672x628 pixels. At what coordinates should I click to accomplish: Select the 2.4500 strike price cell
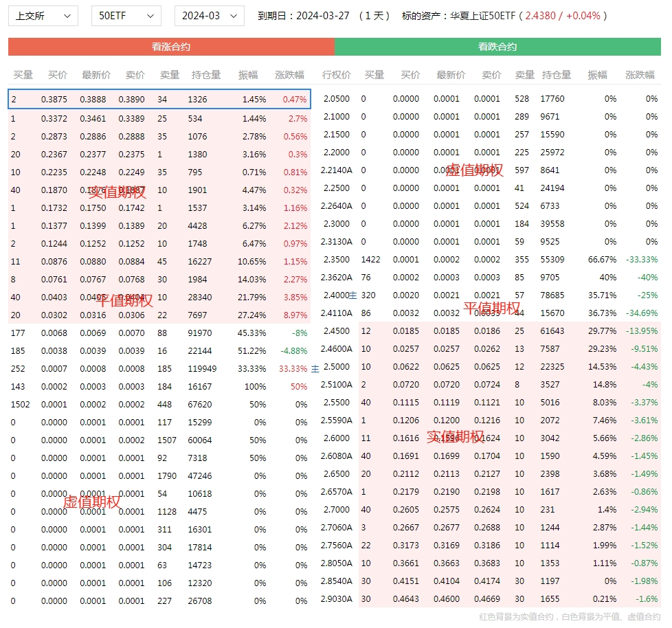336,331
